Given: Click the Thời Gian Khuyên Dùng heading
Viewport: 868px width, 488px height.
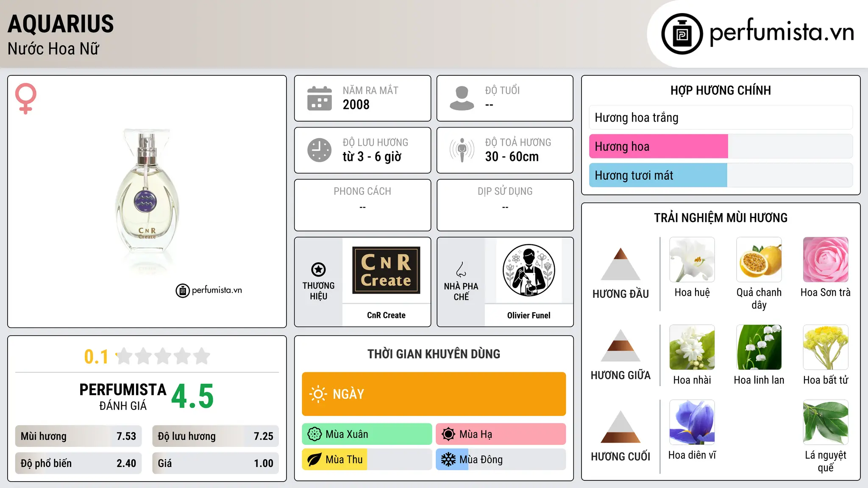Looking at the screenshot, I should [434, 354].
